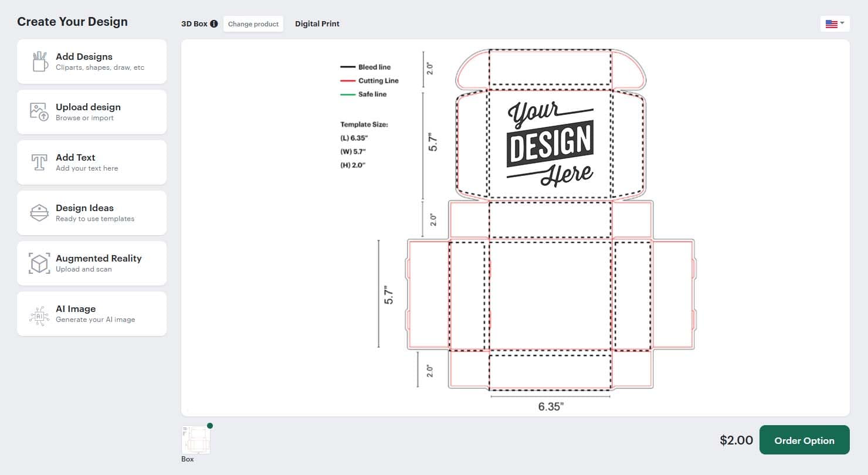Select the Box thumbnail preview
Screen dimensions: 868x475
pyautogui.click(x=196, y=440)
